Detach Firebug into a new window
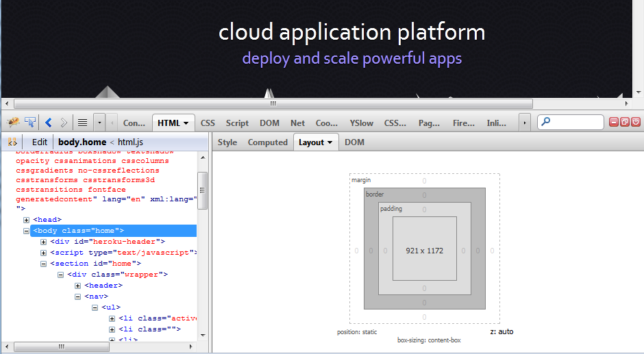This screenshot has height=354, width=644. [x=625, y=122]
